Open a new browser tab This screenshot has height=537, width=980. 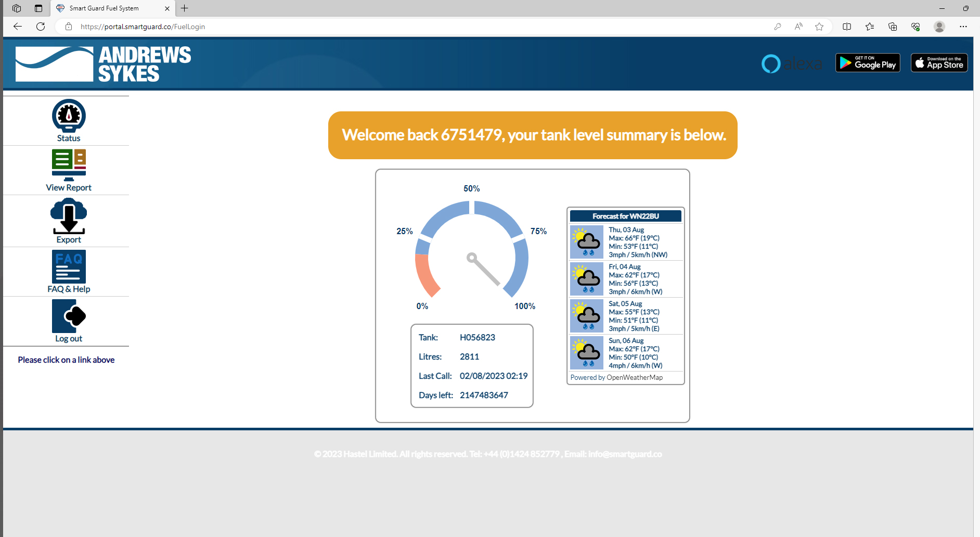[185, 8]
